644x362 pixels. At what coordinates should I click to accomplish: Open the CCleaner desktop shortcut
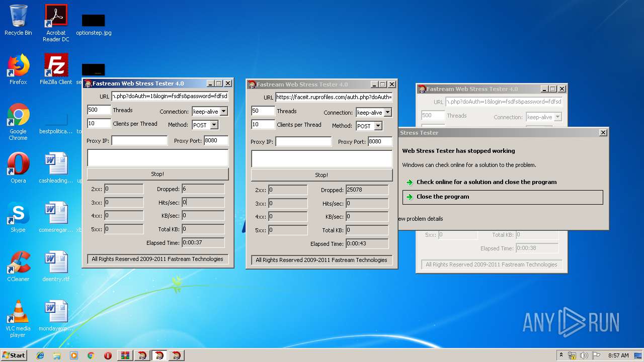[18, 266]
